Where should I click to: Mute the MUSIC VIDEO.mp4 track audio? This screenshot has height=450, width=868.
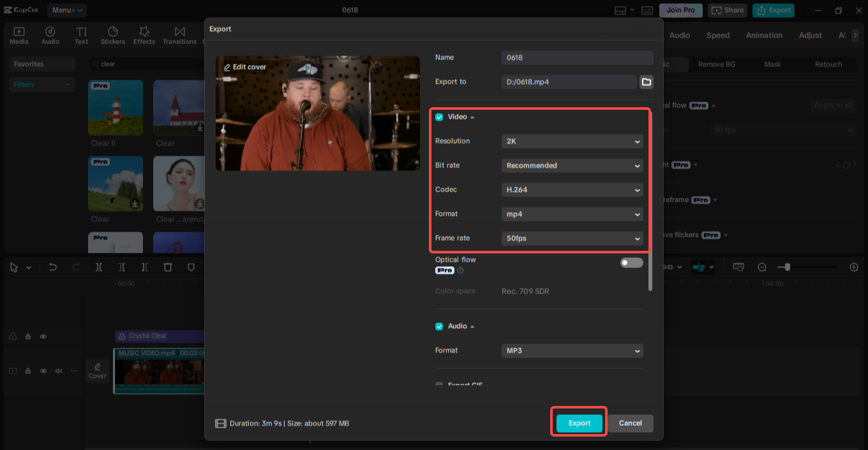click(x=58, y=370)
